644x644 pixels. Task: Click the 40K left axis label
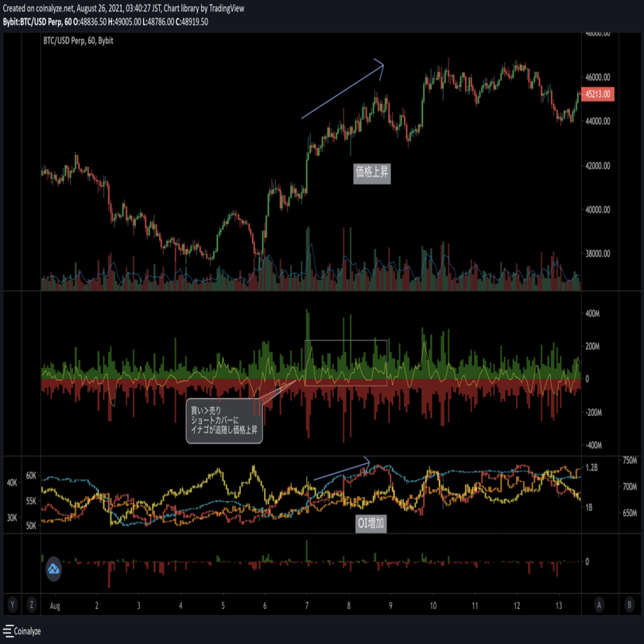12,483
